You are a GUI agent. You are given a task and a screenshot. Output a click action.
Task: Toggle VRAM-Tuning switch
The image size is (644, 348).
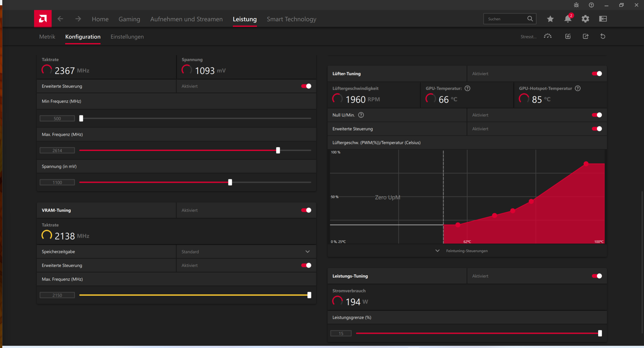tap(306, 210)
